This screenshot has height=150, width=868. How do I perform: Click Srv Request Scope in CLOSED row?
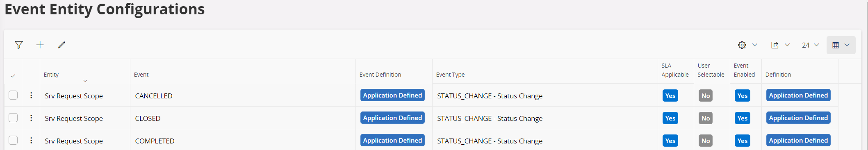coord(74,118)
